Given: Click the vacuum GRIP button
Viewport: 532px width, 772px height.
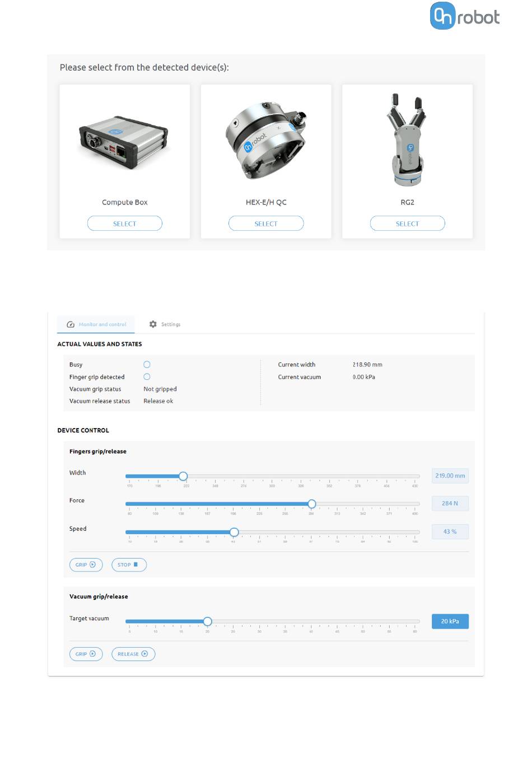Looking at the screenshot, I should pos(86,654).
